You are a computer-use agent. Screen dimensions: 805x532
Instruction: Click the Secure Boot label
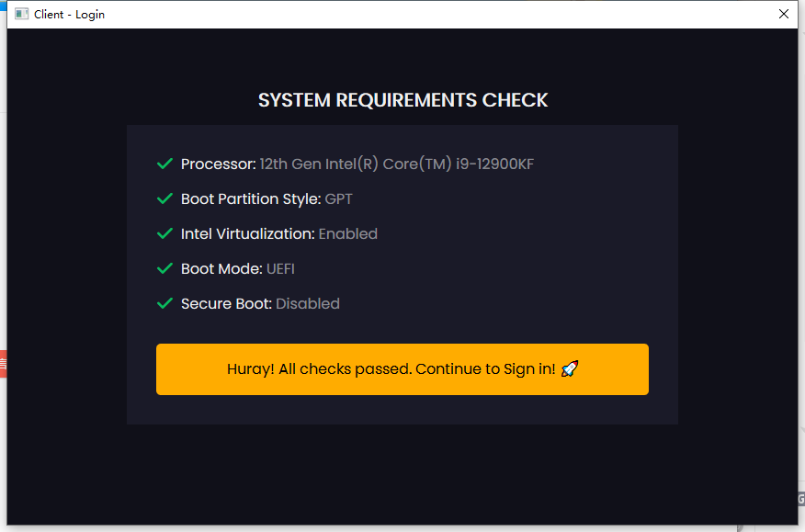pos(226,304)
